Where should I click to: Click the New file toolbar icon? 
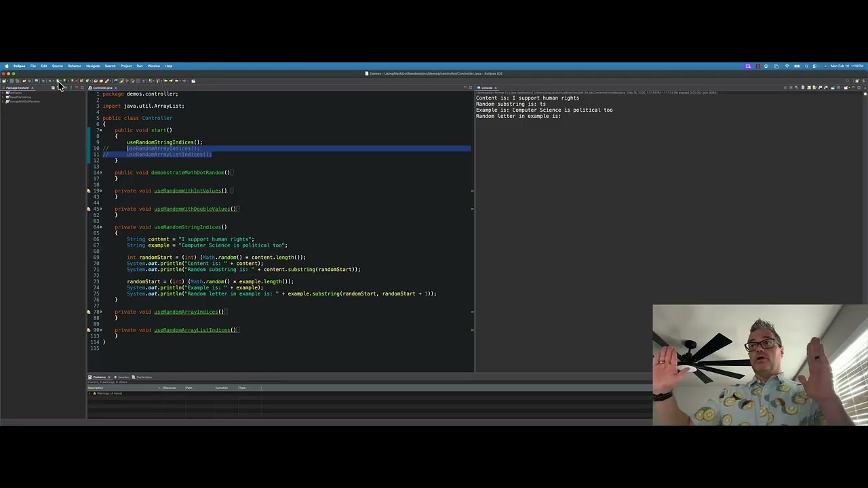pos(4,81)
